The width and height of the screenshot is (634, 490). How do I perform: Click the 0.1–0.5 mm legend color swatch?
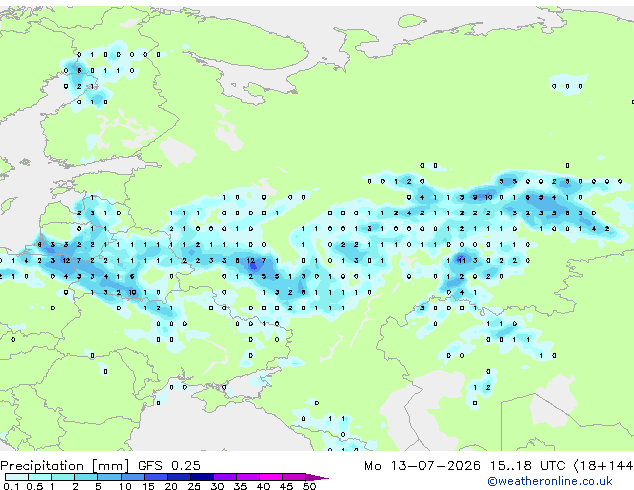[17, 477]
